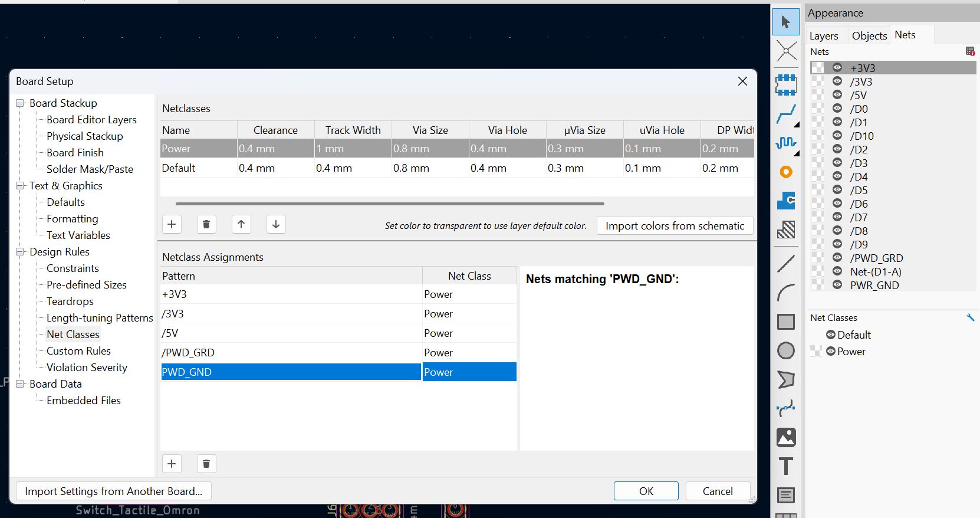Select the /PWD_GRD pattern cell
Screen dimensions: 980x518
[291, 353]
